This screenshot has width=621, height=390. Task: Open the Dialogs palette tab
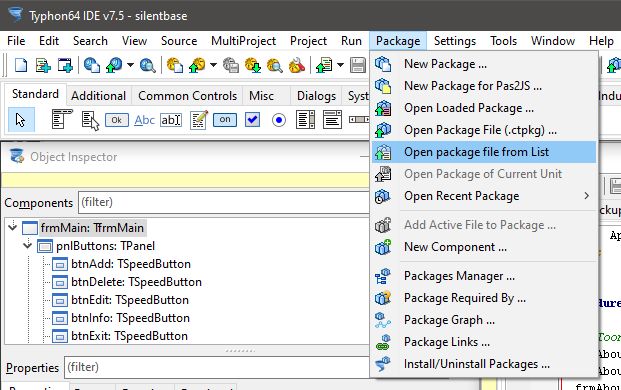(x=316, y=96)
